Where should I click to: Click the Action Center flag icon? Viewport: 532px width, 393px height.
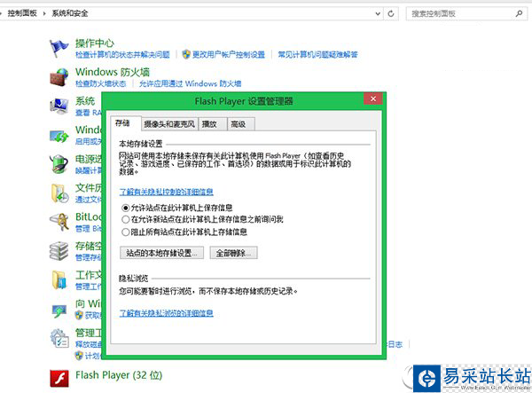(59, 48)
